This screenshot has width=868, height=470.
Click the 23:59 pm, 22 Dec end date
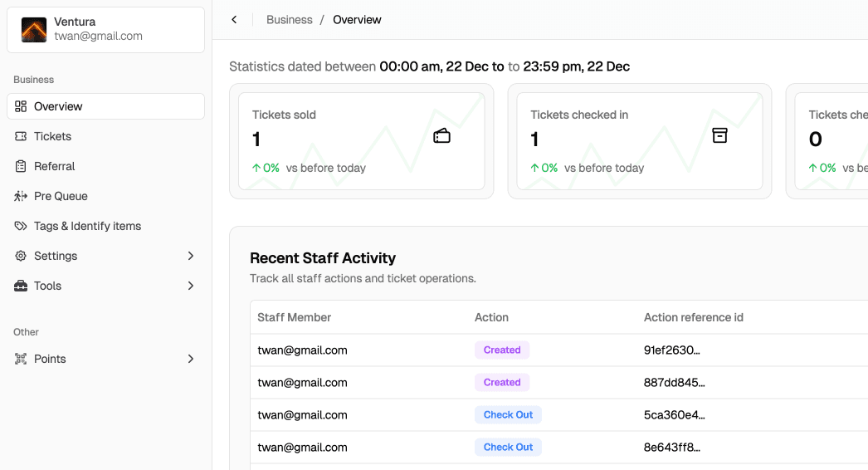pos(576,66)
